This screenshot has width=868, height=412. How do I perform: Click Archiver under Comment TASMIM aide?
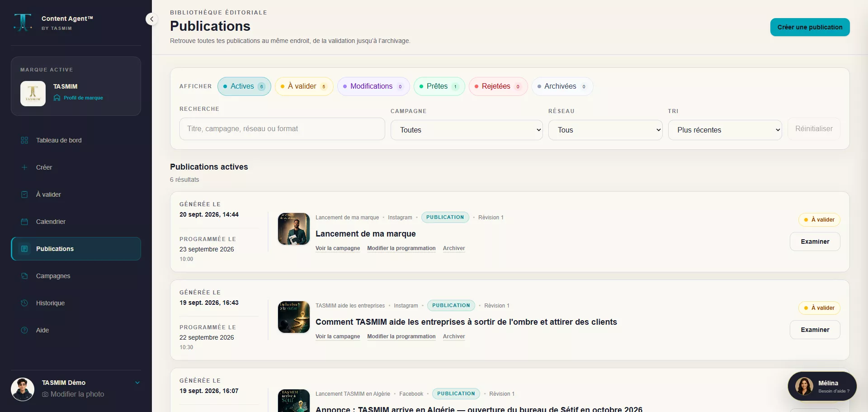click(454, 336)
